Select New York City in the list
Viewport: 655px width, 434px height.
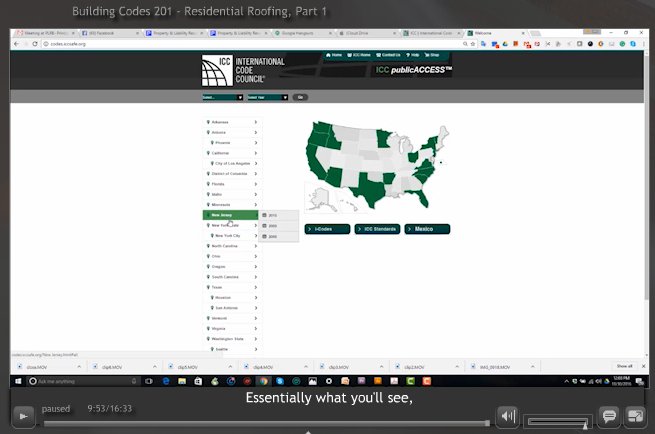232,236
